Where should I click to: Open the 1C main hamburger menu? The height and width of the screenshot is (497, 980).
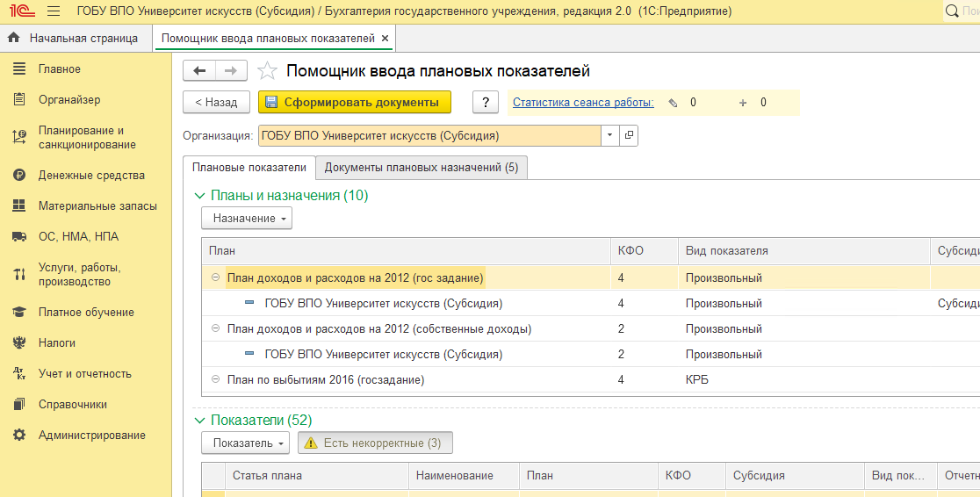(54, 11)
